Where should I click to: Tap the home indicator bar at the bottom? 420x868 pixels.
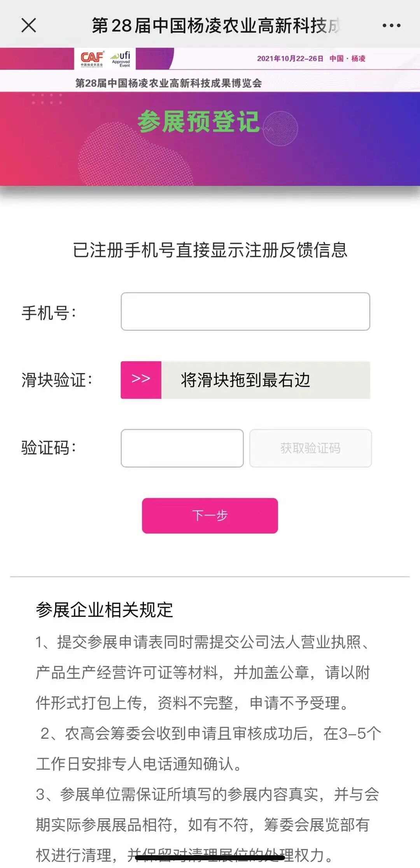[x=210, y=857]
